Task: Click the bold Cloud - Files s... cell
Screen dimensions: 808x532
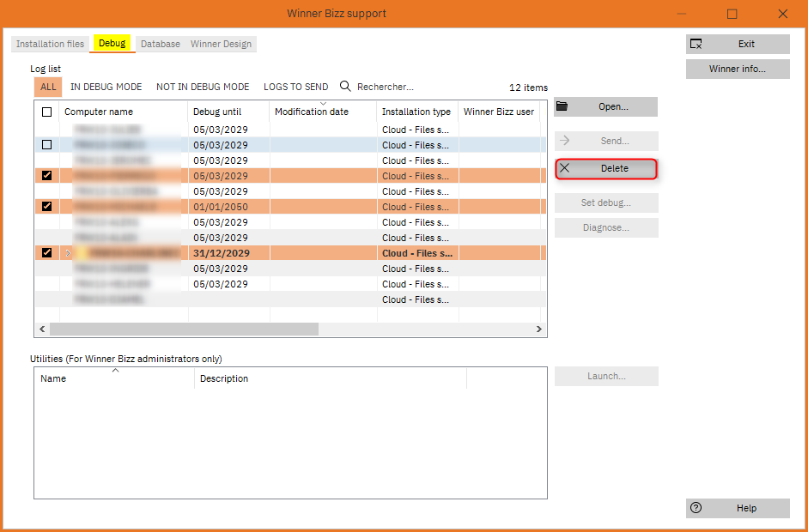Action: (417, 253)
